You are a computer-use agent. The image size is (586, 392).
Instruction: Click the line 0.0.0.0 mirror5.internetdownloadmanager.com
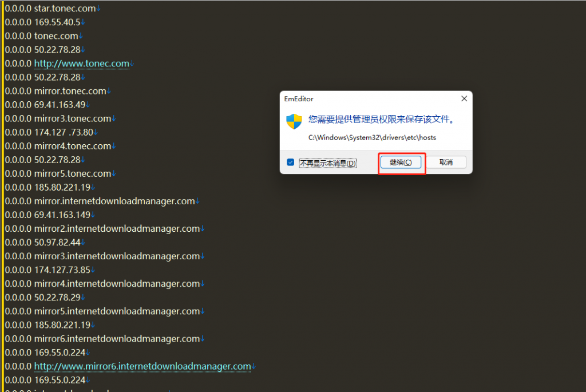[102, 311]
